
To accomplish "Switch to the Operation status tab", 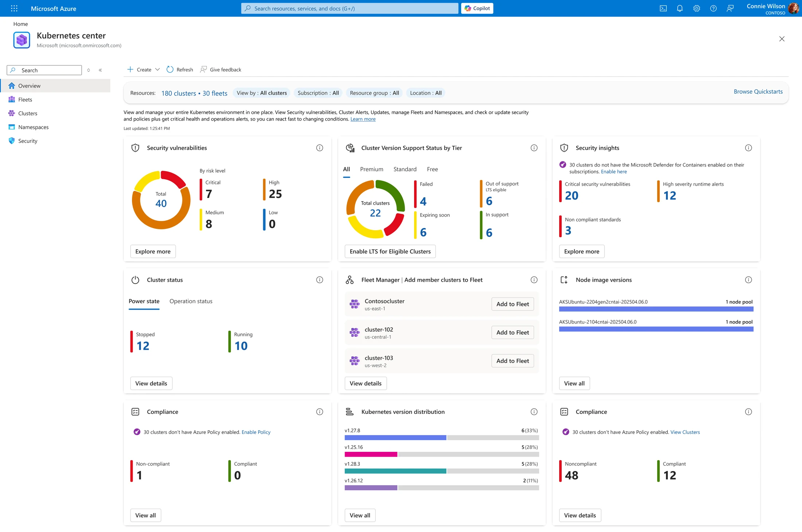I will click(x=191, y=301).
